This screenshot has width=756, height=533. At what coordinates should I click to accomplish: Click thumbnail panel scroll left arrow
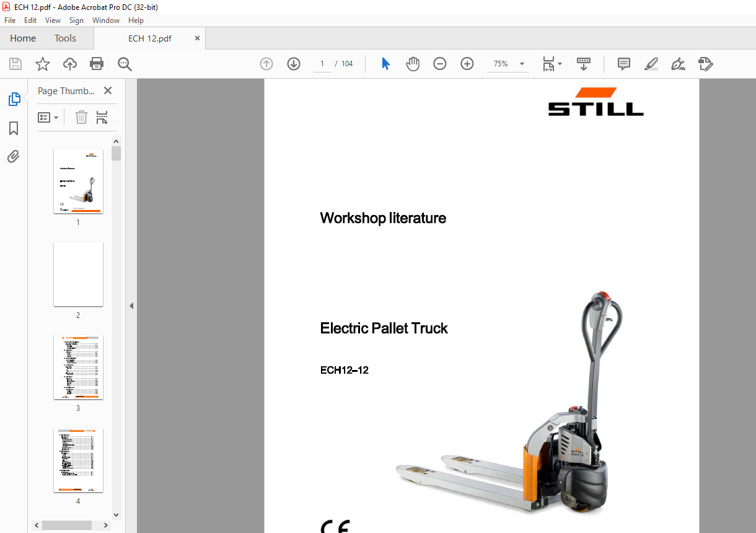37,525
